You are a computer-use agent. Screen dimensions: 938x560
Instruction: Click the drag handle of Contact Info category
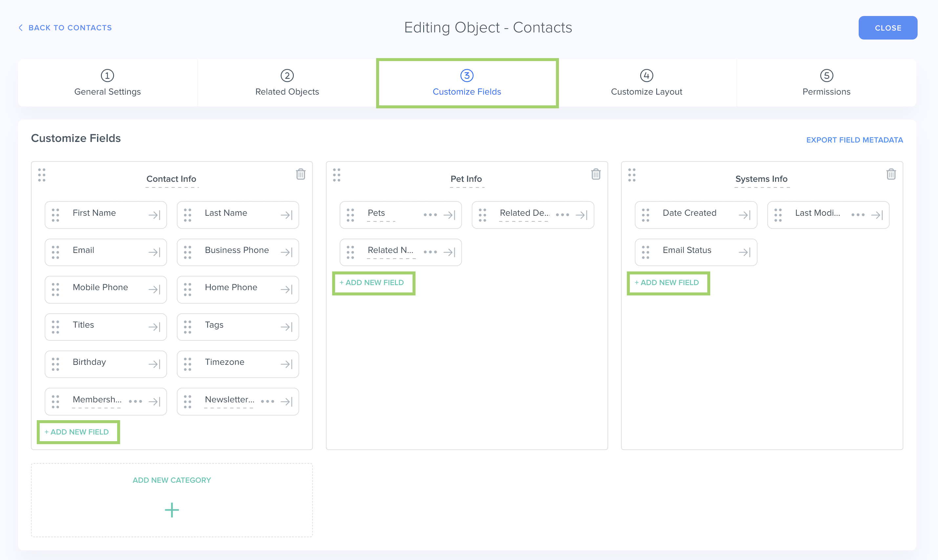41,175
